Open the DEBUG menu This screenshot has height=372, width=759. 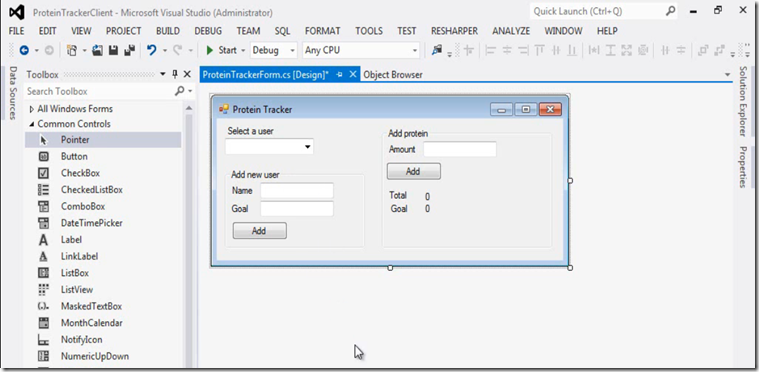click(x=208, y=31)
